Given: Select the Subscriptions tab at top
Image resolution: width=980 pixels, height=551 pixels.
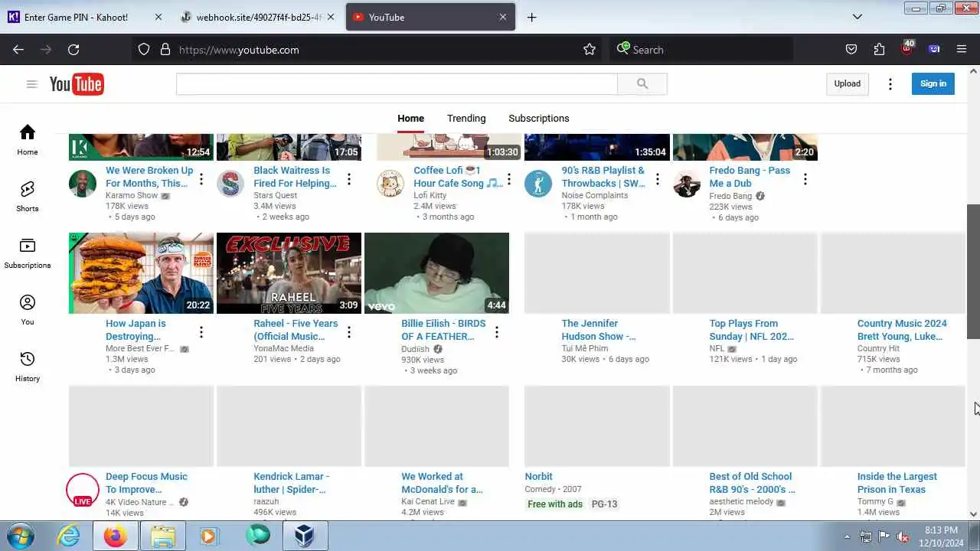Looking at the screenshot, I should tap(539, 119).
